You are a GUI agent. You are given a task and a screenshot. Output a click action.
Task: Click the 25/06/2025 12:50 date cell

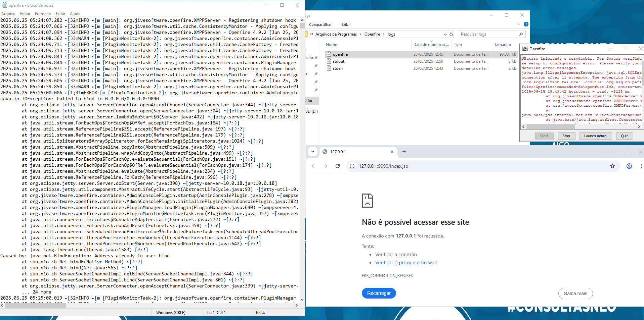click(x=428, y=61)
